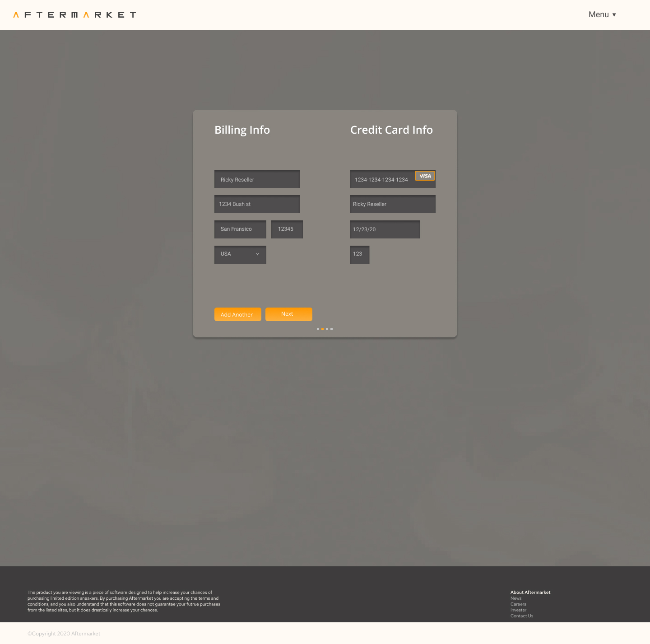Click the Aftermarket logo in header
Screen dimensions: 650x644
tap(74, 15)
